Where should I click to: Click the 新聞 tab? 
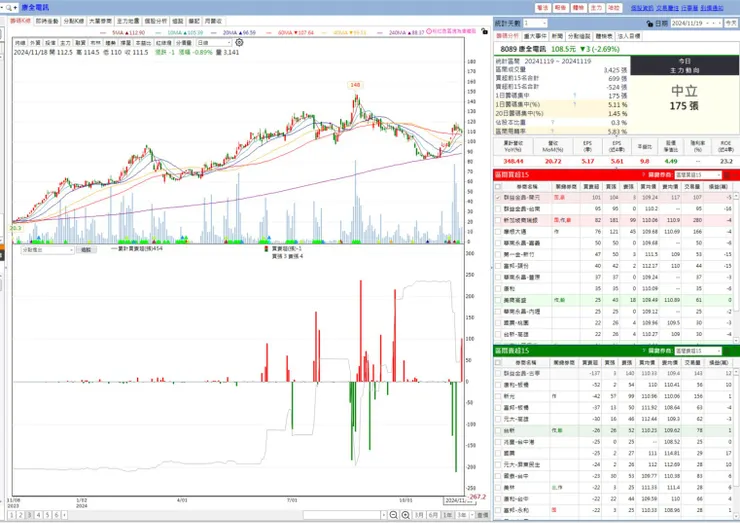[x=557, y=36]
